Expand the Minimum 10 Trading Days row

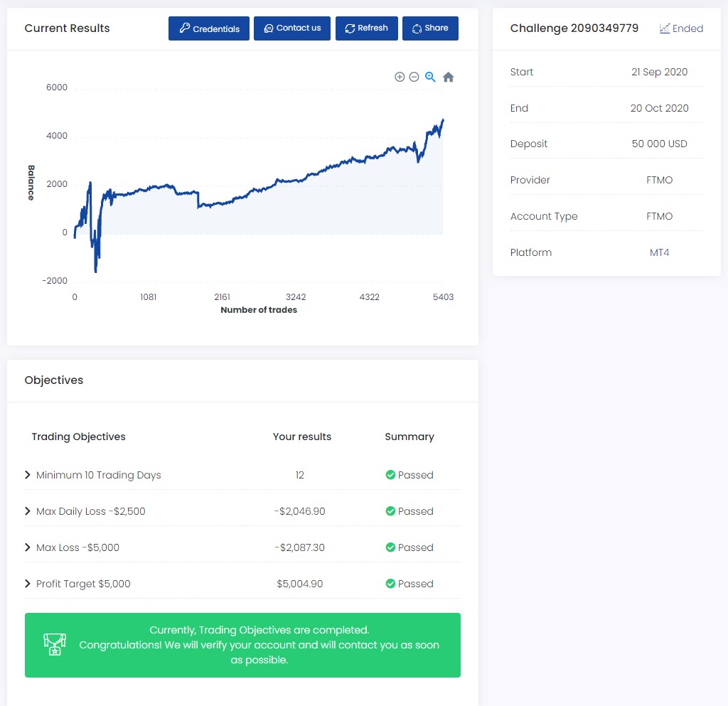click(28, 475)
